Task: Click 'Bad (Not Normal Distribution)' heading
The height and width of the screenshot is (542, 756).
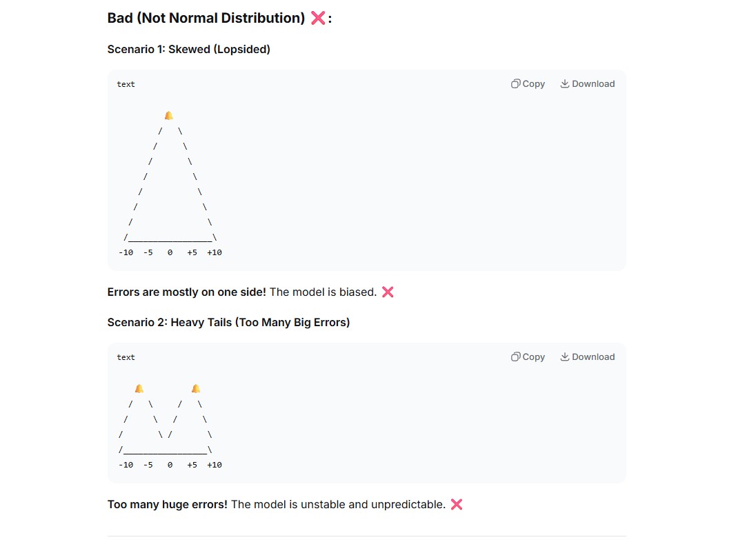Action: [206, 19]
